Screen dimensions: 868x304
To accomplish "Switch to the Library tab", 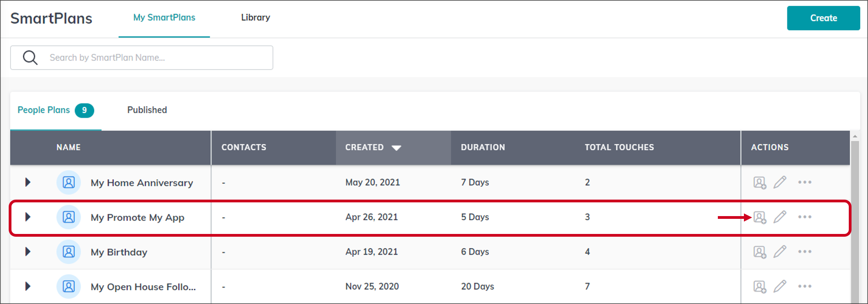I will [255, 17].
